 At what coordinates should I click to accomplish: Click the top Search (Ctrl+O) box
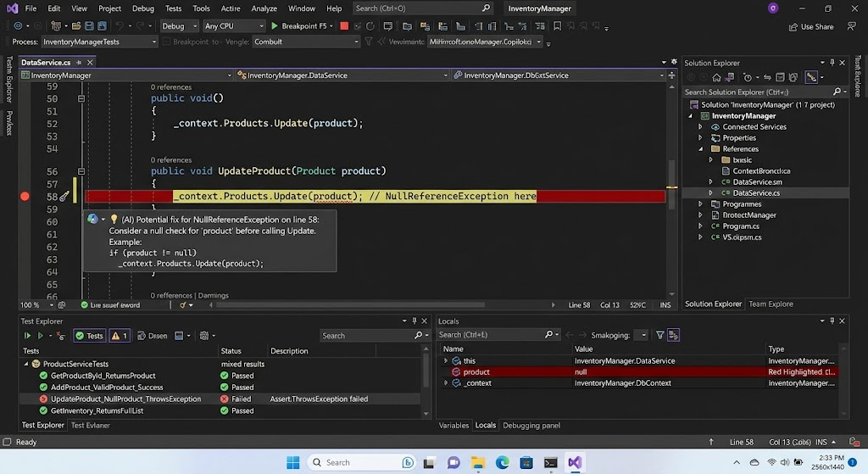tap(422, 8)
